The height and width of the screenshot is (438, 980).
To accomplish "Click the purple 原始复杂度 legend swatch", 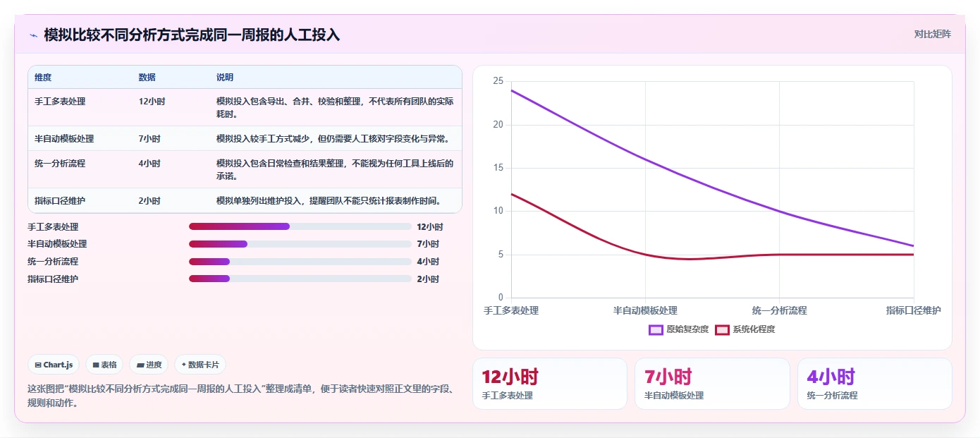I will coord(656,329).
